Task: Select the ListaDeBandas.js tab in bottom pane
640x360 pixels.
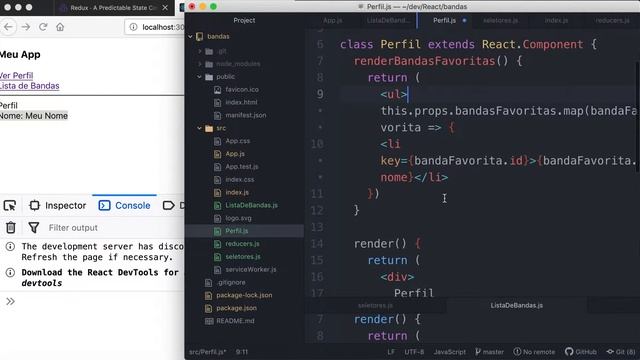Action: point(516,305)
